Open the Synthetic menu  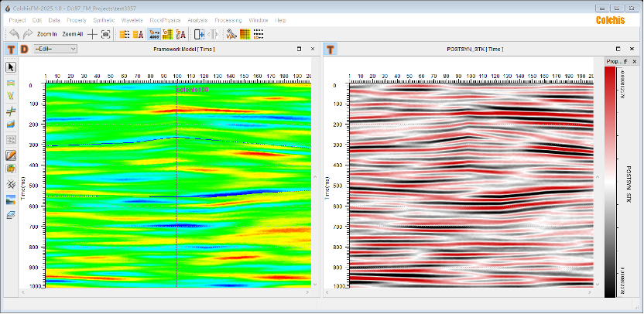104,20
